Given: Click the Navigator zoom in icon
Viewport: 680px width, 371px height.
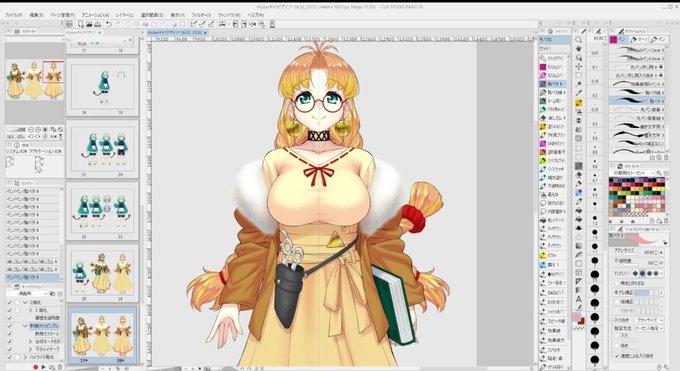Looking at the screenshot, I should point(38,130).
